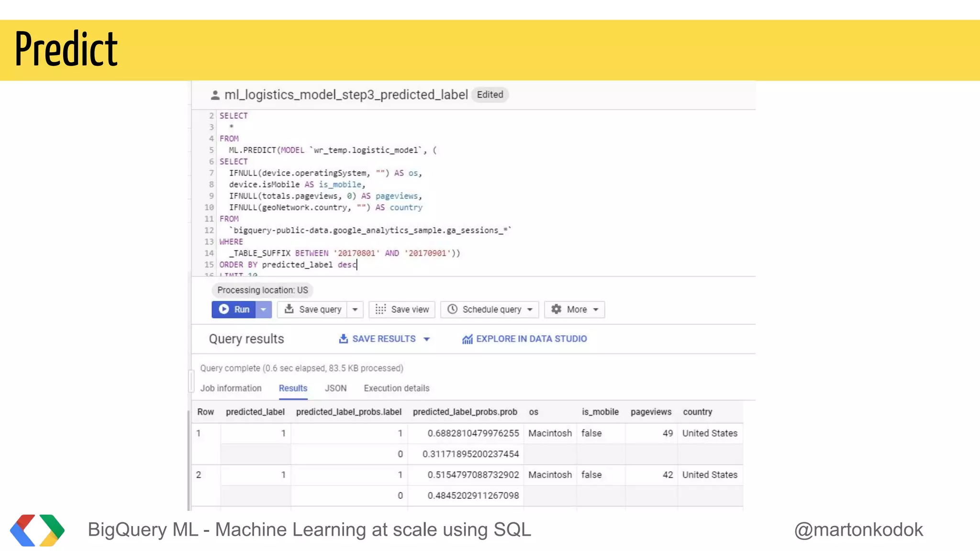Open the Run options dropdown arrow
The image size is (980, 551).
[264, 309]
